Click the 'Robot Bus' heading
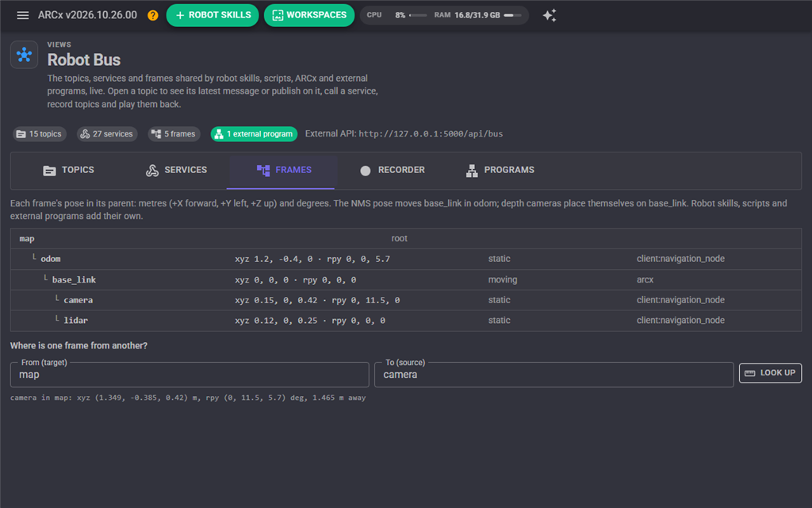Screen dimensions: 812x508 (84, 60)
